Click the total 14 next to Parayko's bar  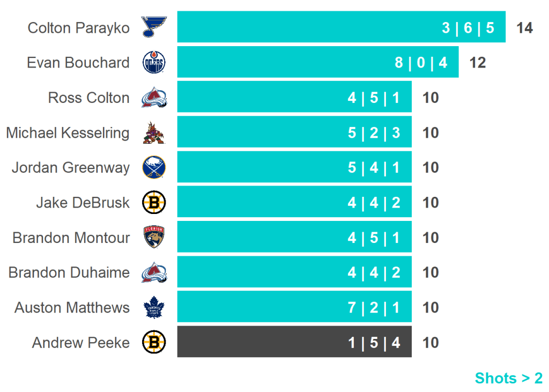(x=524, y=28)
